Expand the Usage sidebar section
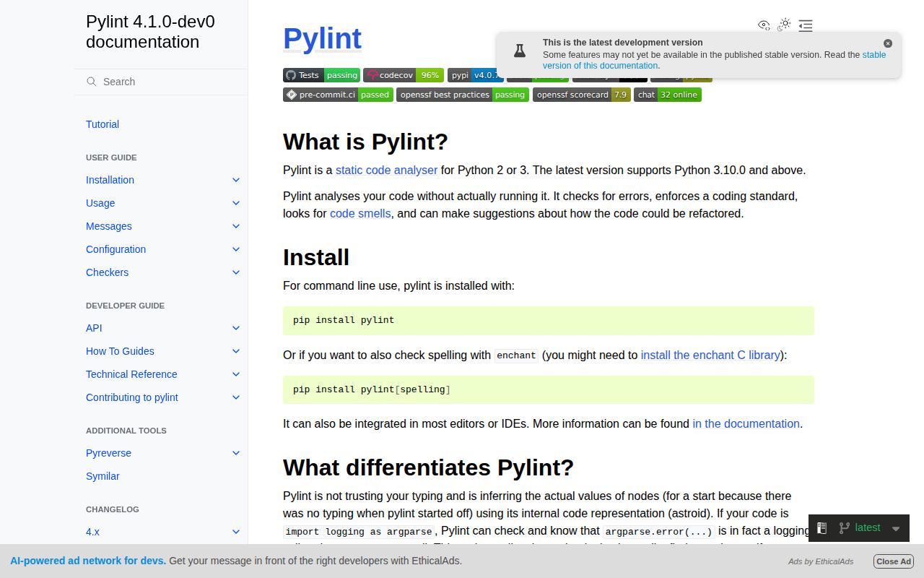924x578 pixels. click(236, 203)
